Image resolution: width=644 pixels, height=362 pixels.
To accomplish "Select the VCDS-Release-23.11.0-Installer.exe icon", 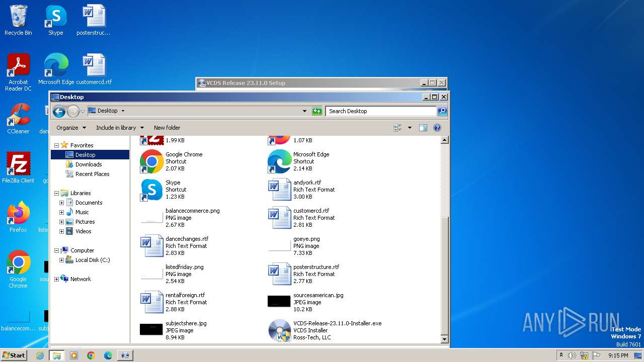I will (x=279, y=330).
